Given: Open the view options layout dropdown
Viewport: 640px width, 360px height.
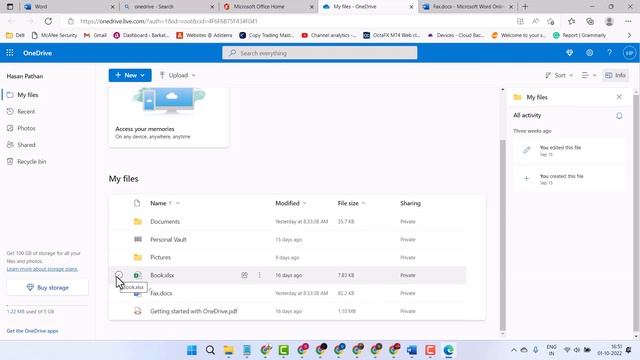Looking at the screenshot, I should [589, 75].
